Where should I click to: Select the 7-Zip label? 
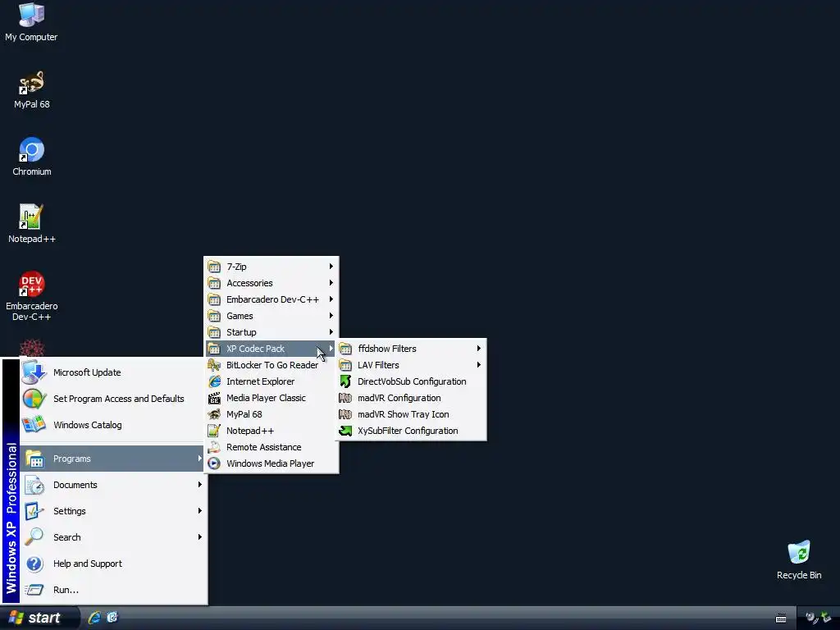click(x=236, y=267)
